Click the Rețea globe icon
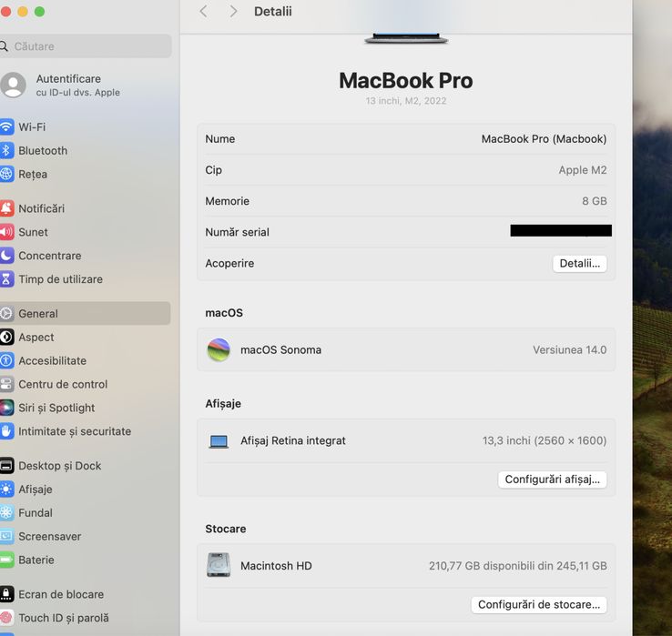 [6, 174]
